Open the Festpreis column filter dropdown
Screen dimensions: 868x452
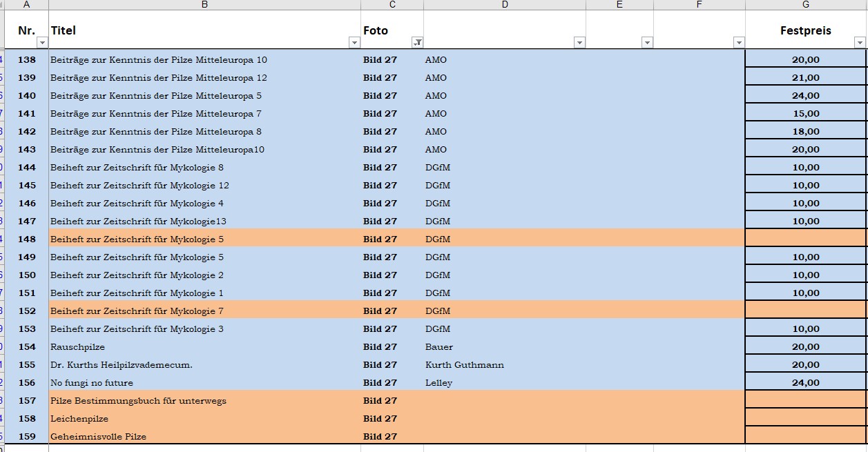click(x=860, y=43)
